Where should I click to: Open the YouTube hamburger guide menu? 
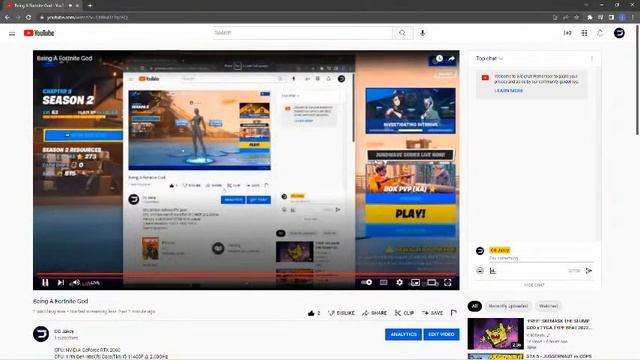(12, 33)
